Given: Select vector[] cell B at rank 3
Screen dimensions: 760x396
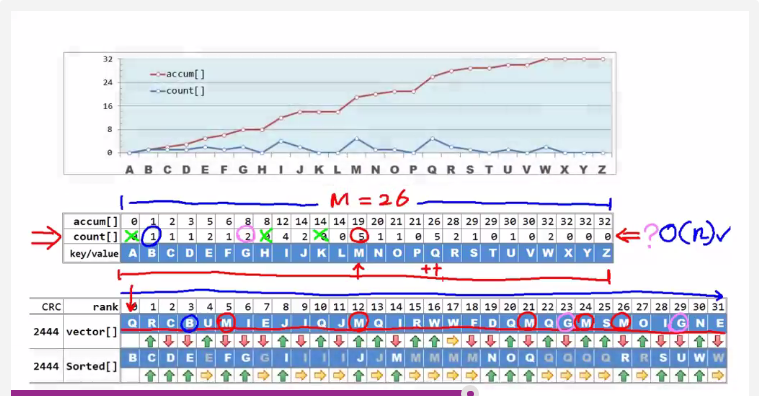Looking at the screenshot, I should tap(190, 323).
